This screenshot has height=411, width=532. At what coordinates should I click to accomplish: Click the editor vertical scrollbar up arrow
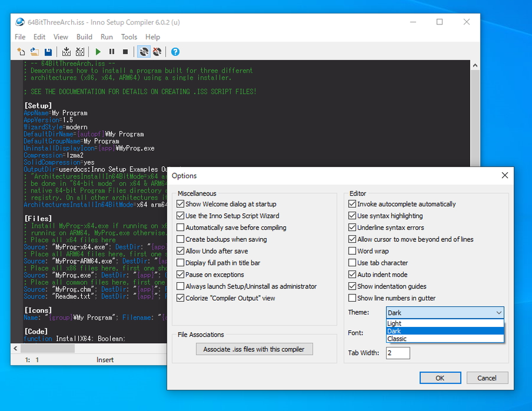click(x=475, y=65)
